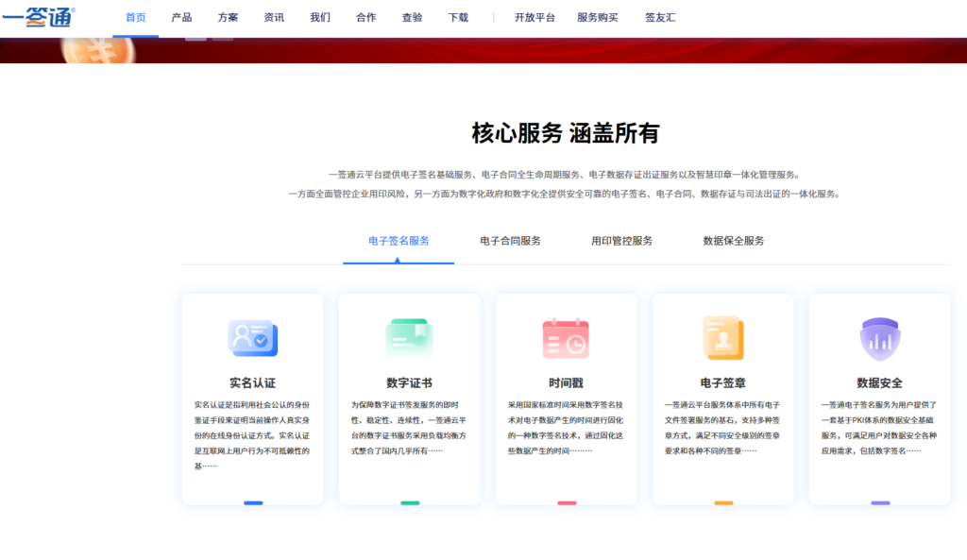Open the 产品 navigation menu
Viewport: 967px width, 560px height.
181,18
